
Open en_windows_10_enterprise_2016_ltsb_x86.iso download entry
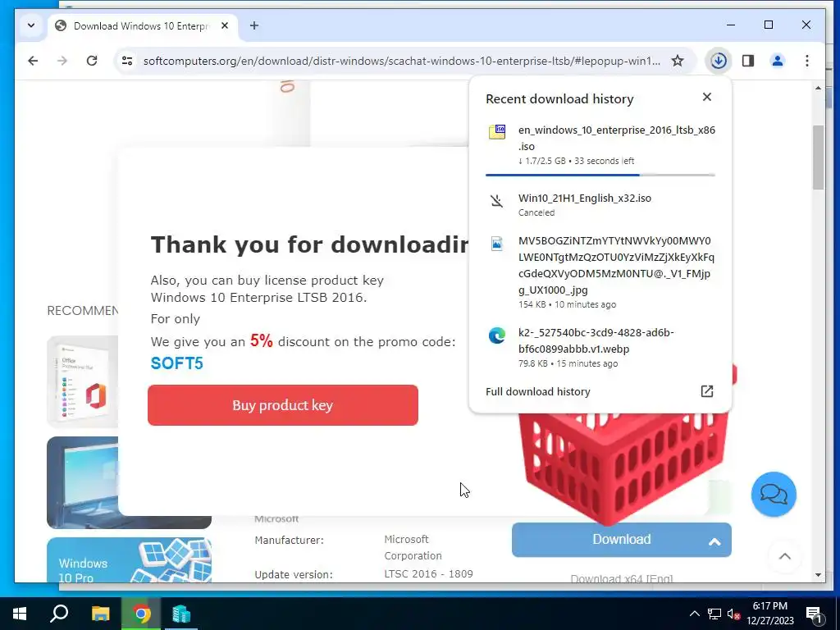[600, 145]
